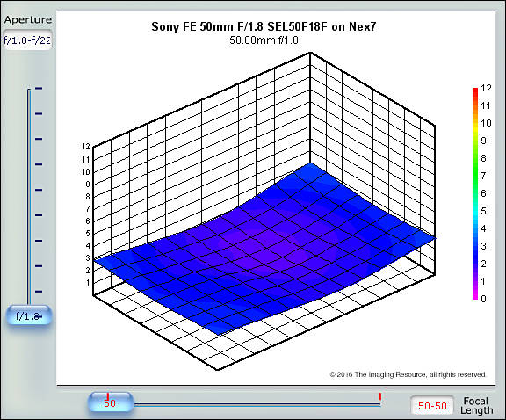
Task: Click the f/1.8-f/22 aperture range box
Action: (27, 40)
